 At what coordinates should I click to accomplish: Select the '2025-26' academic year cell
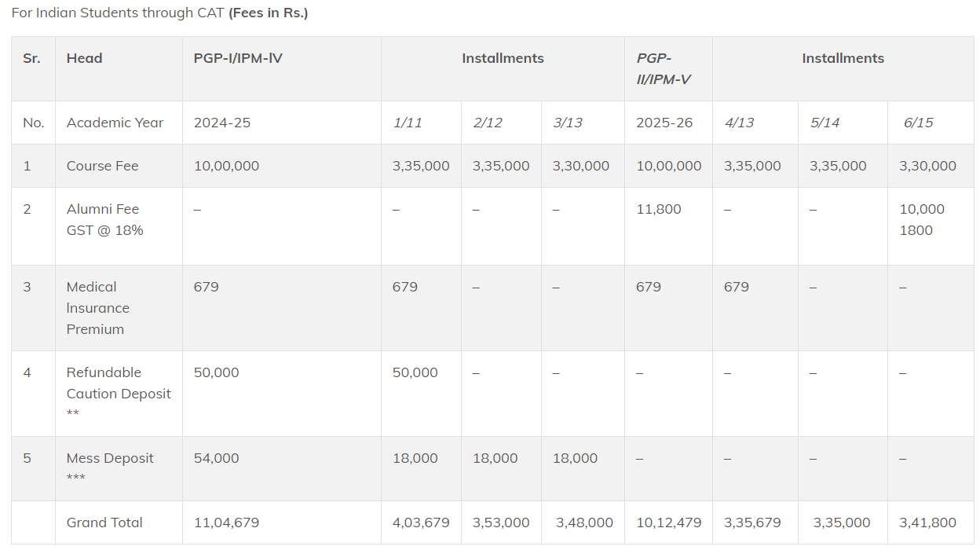[x=664, y=123]
